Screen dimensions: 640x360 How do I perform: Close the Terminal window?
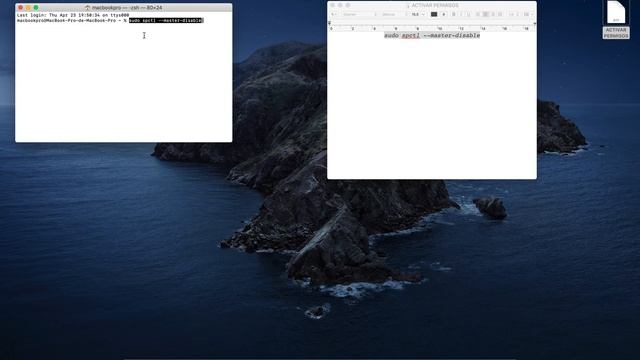click(x=20, y=7)
